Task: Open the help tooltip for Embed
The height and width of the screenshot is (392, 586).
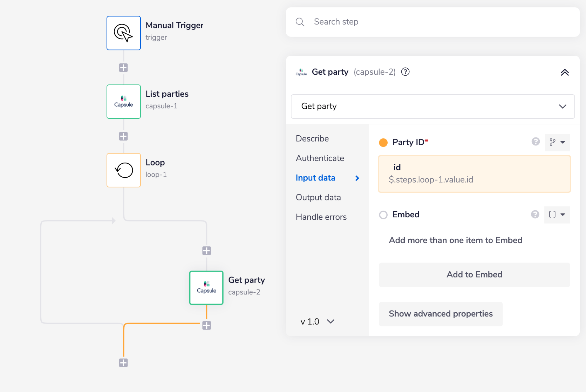Action: tap(535, 214)
